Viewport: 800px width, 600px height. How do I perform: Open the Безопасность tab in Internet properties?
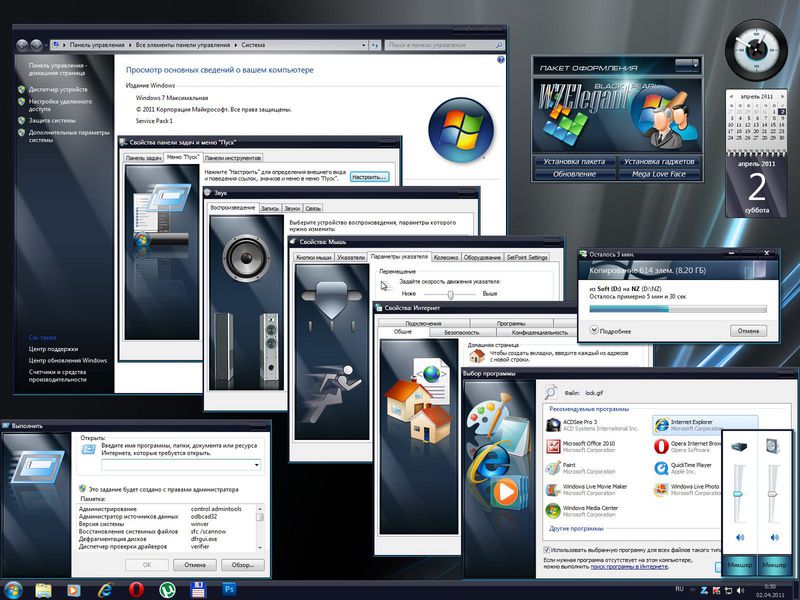(462, 332)
